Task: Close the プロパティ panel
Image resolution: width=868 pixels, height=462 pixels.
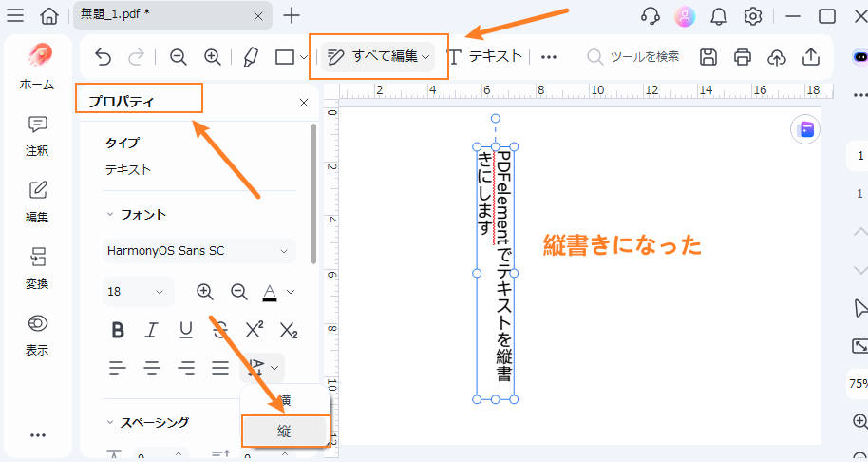Action: pyautogui.click(x=303, y=103)
